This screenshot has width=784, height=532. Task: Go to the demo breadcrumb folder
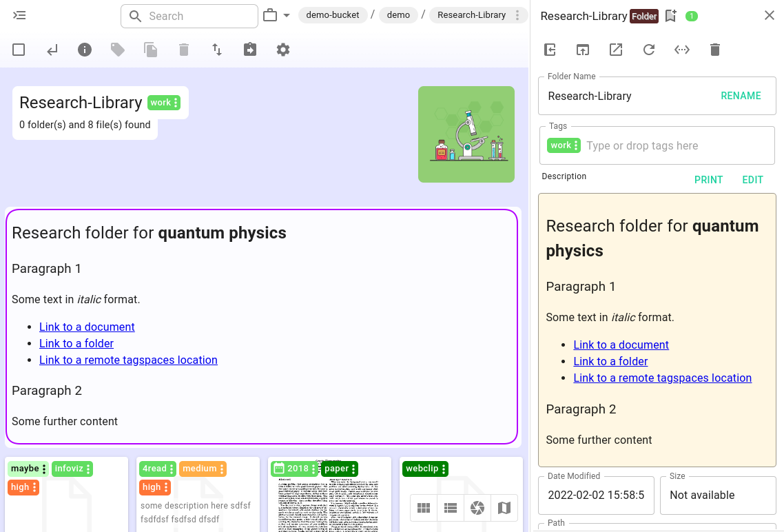[x=398, y=15]
